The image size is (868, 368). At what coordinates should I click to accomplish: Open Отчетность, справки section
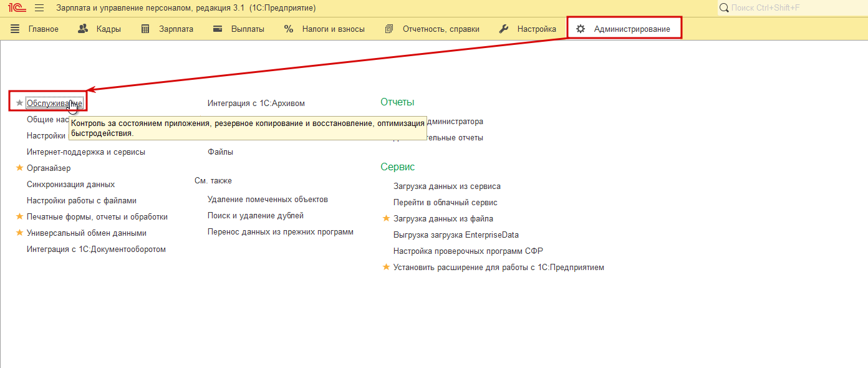433,29
